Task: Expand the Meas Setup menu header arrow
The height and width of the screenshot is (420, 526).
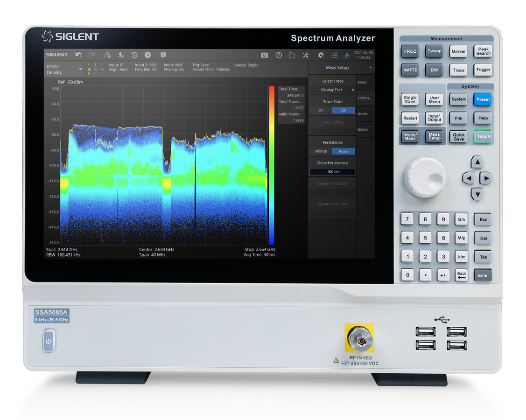Action: coord(371,68)
